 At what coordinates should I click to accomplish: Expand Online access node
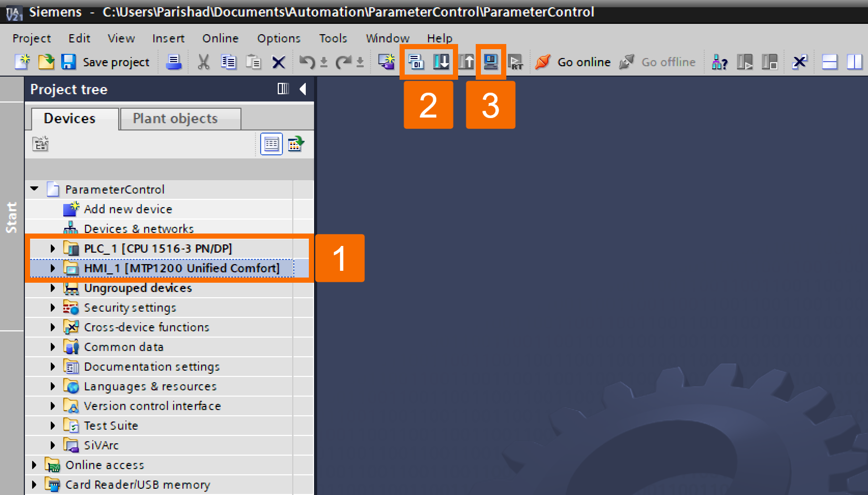pos(34,465)
